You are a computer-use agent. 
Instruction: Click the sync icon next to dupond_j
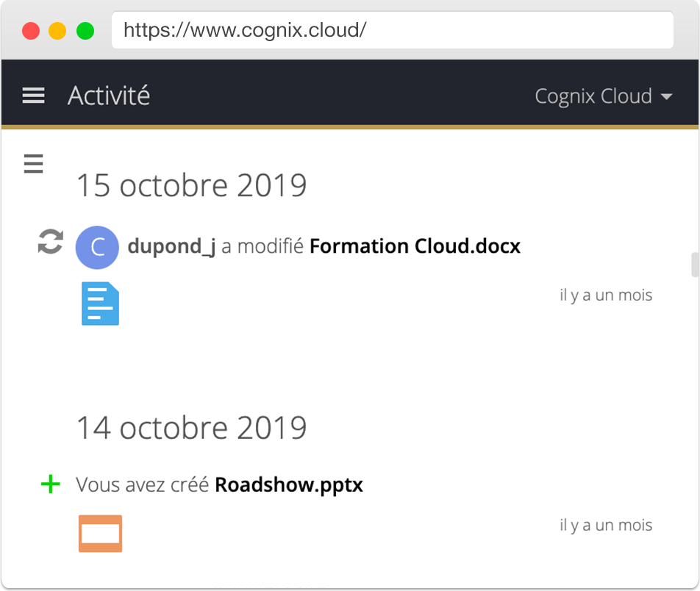[x=51, y=242]
